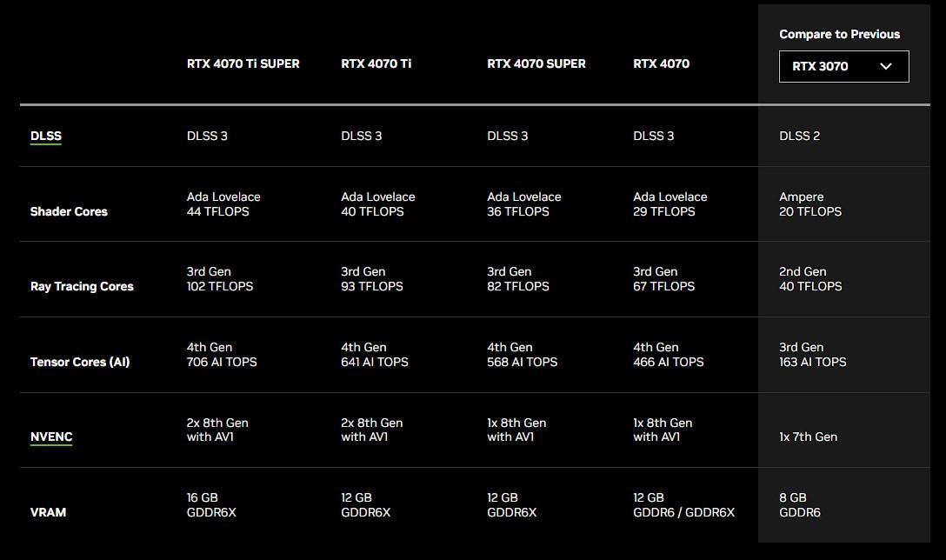The width and height of the screenshot is (946, 560).
Task: Click the GDDR6 / GDDR6X VRAM cell
Action: pyautogui.click(x=683, y=512)
